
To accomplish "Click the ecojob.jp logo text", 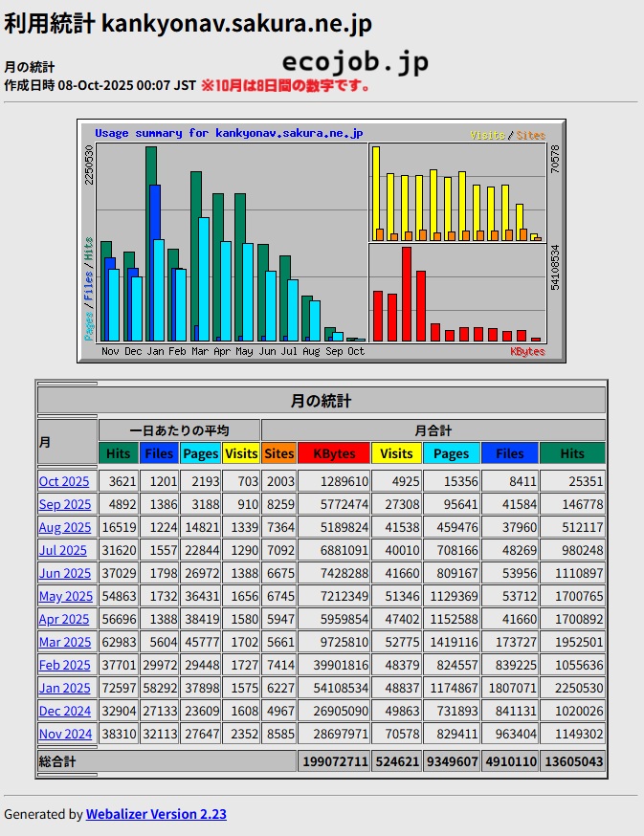I will (x=355, y=64).
